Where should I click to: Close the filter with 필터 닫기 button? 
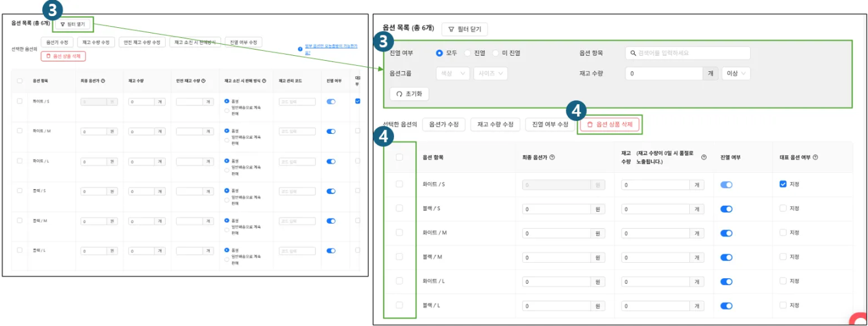pos(465,29)
